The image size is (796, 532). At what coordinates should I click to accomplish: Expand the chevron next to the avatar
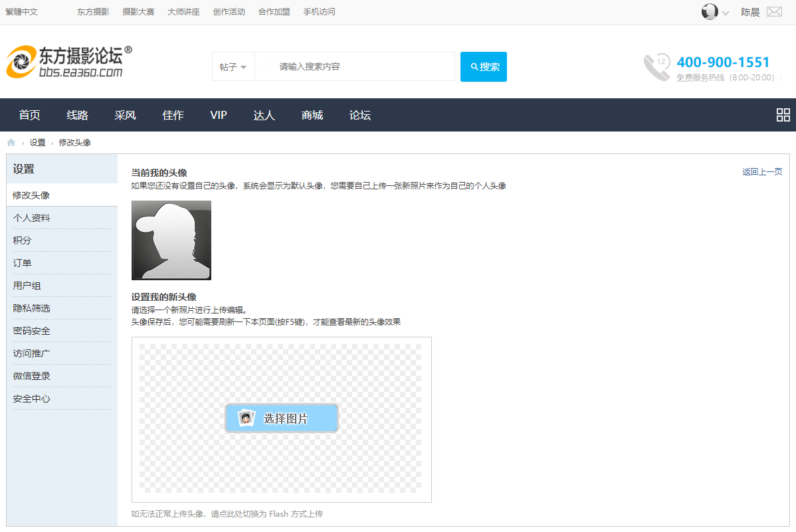(726, 13)
